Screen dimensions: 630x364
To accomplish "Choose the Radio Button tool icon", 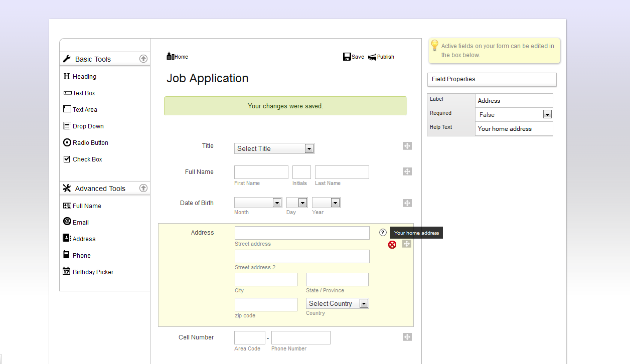I will point(67,142).
